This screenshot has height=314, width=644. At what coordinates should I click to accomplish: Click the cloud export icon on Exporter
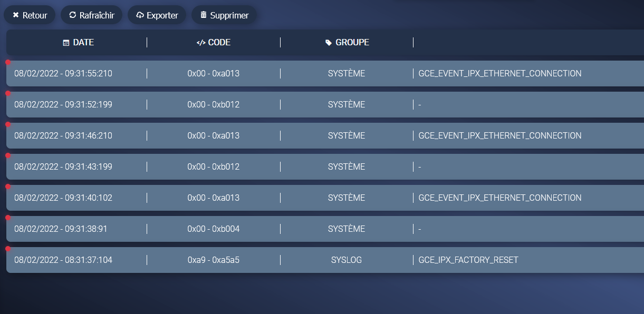pos(140,15)
